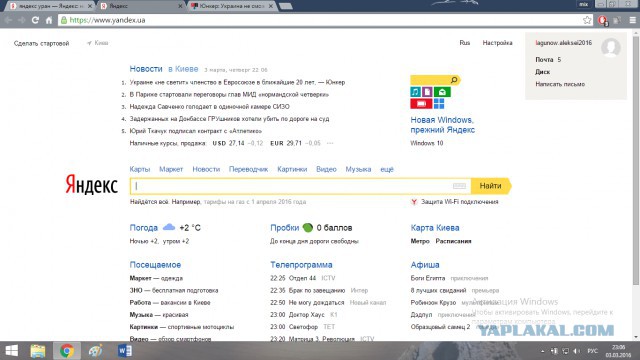The width and height of the screenshot is (640, 360).
Task: Open news about Надежда Савченко
Action: pyautogui.click(x=209, y=107)
